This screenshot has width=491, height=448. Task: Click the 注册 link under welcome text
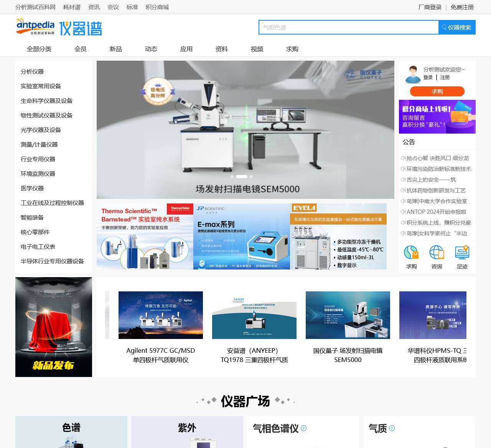pyautogui.click(x=445, y=78)
